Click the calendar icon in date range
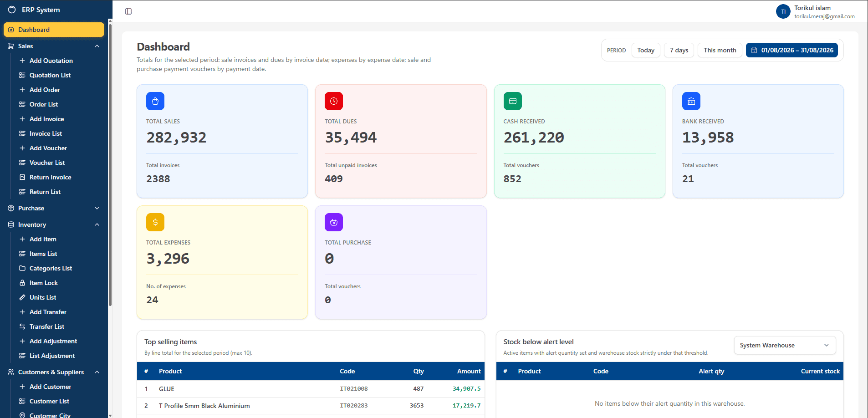The height and width of the screenshot is (418, 868). tap(754, 50)
